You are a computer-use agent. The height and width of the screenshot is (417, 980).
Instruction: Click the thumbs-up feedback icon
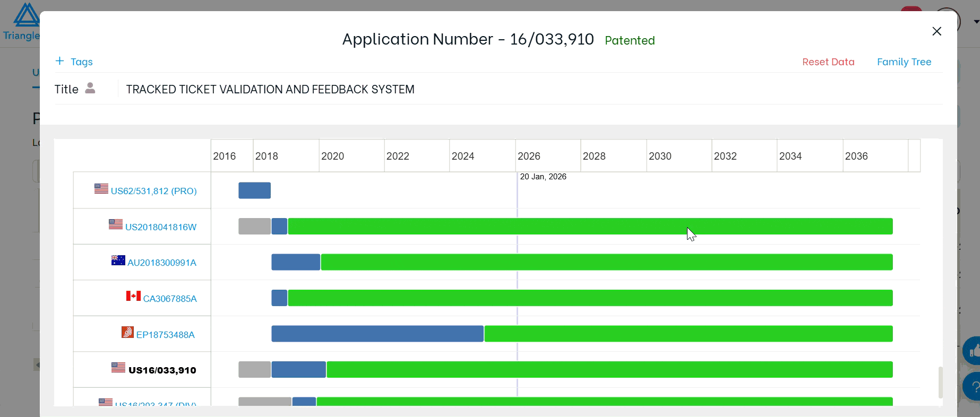[x=973, y=351]
